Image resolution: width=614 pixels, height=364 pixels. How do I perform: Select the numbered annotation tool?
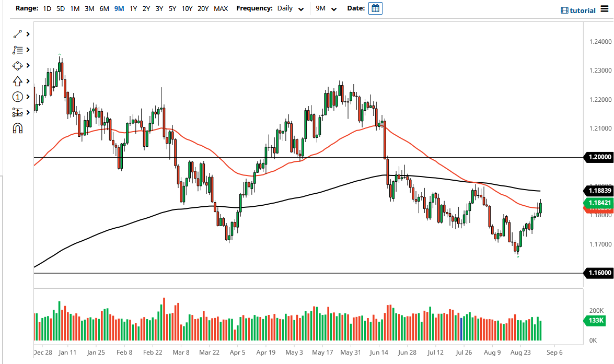point(18,97)
